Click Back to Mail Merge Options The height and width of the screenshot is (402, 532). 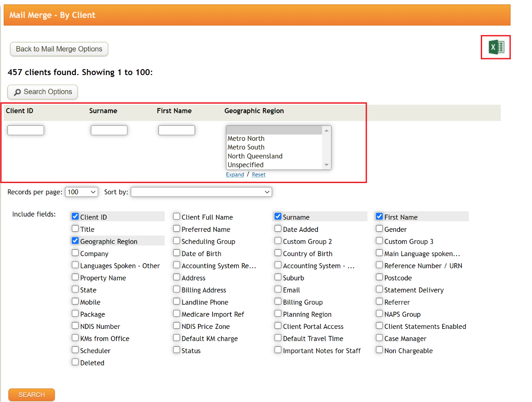pyautogui.click(x=59, y=49)
